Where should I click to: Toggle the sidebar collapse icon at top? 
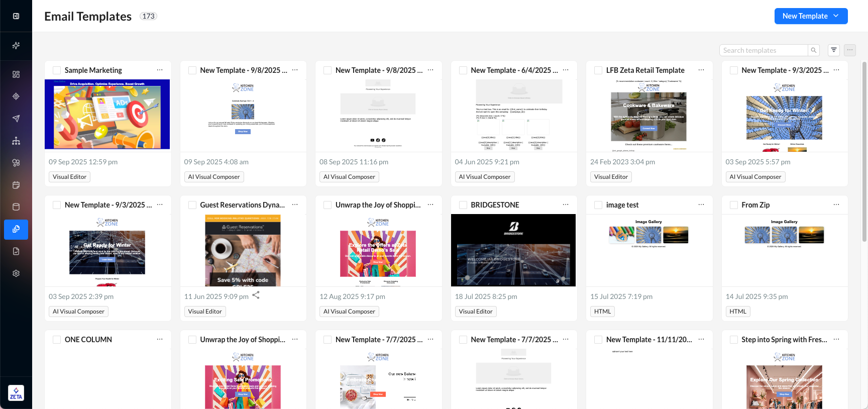16,16
